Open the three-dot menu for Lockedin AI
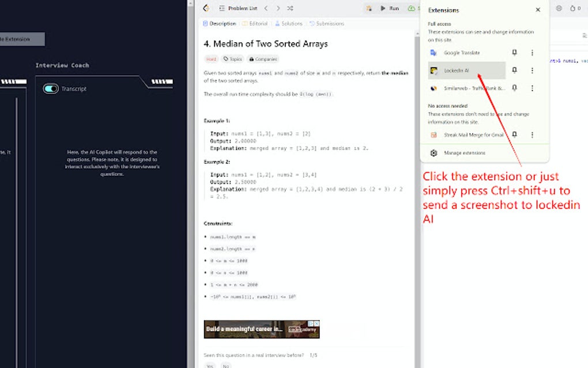Screen dimensions: 588x368 pos(532,70)
